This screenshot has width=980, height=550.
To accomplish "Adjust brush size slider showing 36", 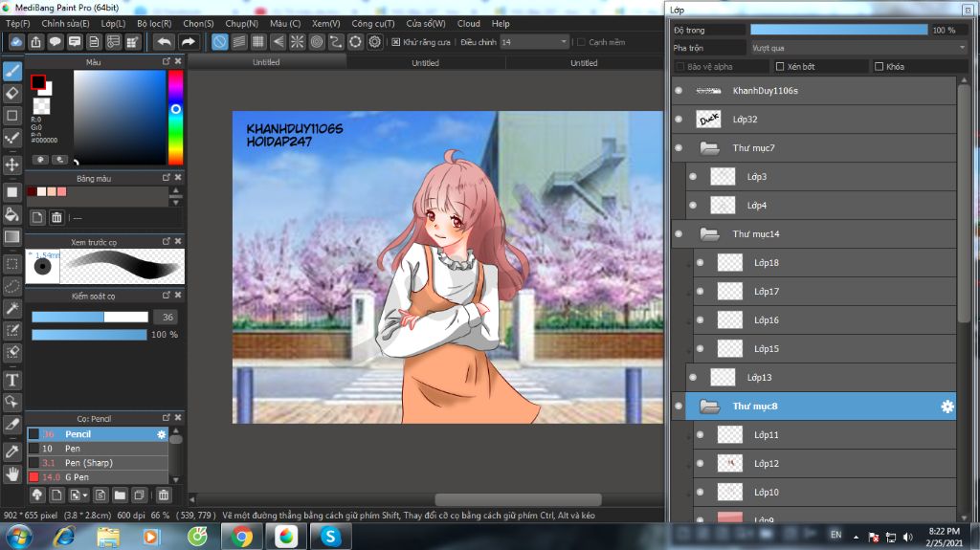I will [90, 317].
